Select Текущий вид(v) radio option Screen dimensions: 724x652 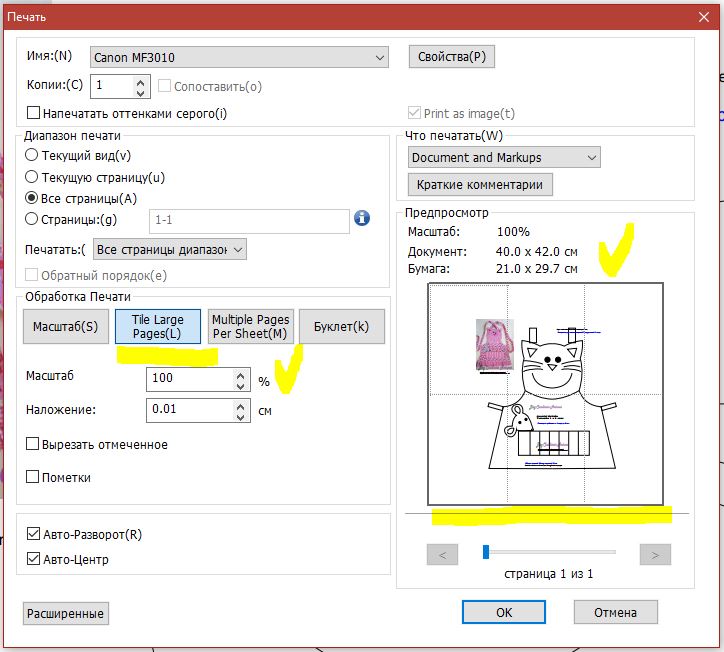[31, 155]
